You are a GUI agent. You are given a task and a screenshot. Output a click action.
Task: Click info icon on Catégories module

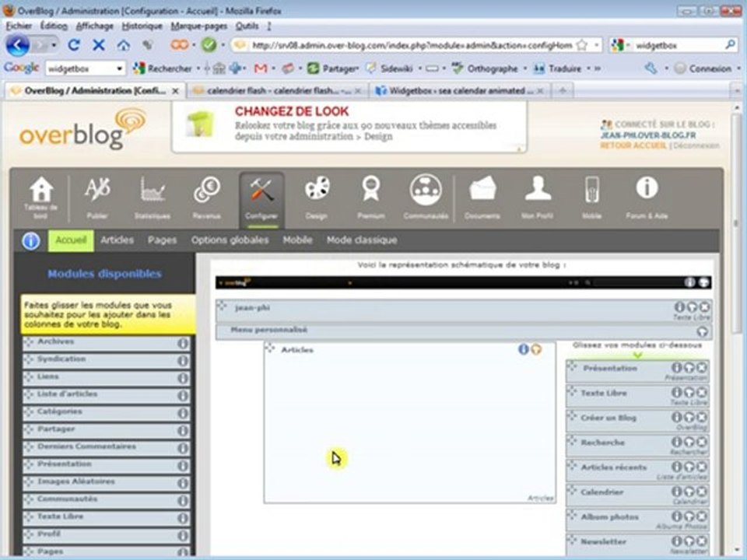pos(182,413)
